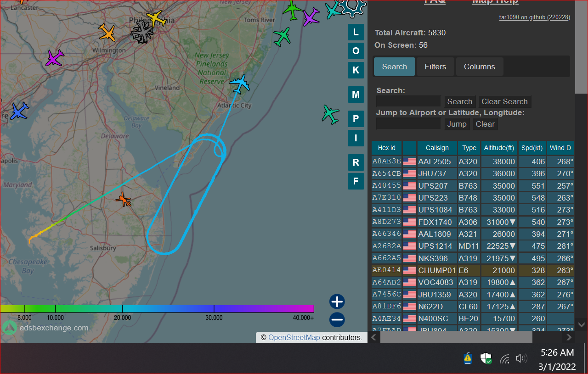Click the Jump button
The image size is (588, 374).
click(457, 124)
